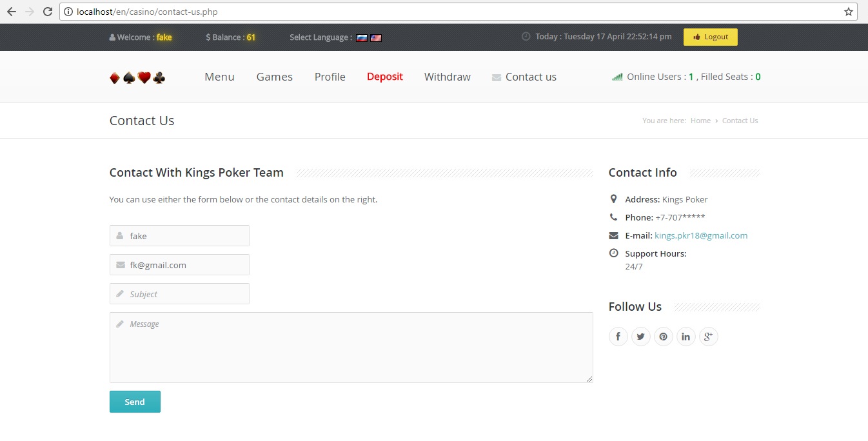Bookmark the page with the star icon
Viewport: 868px width, 441px height.
pos(849,12)
